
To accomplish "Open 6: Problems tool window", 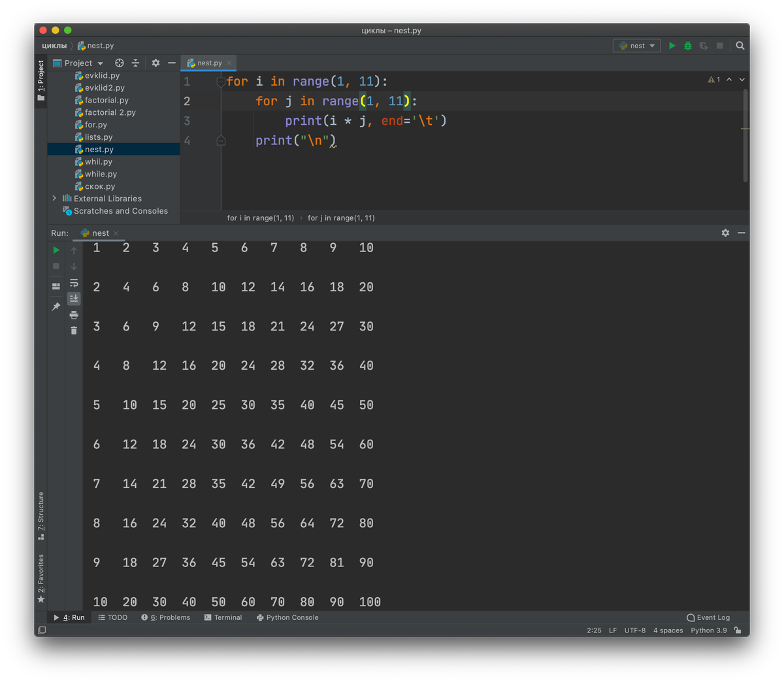I will tap(166, 617).
